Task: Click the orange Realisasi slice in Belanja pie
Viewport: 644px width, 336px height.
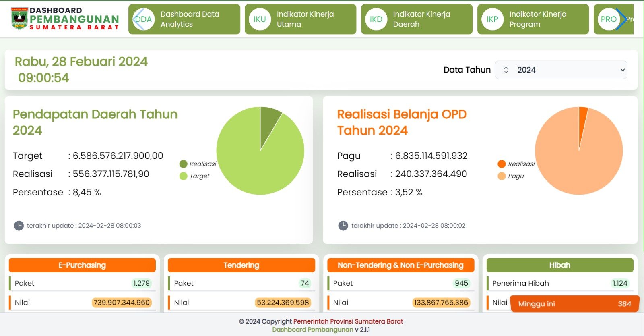Action: pyautogui.click(x=582, y=121)
